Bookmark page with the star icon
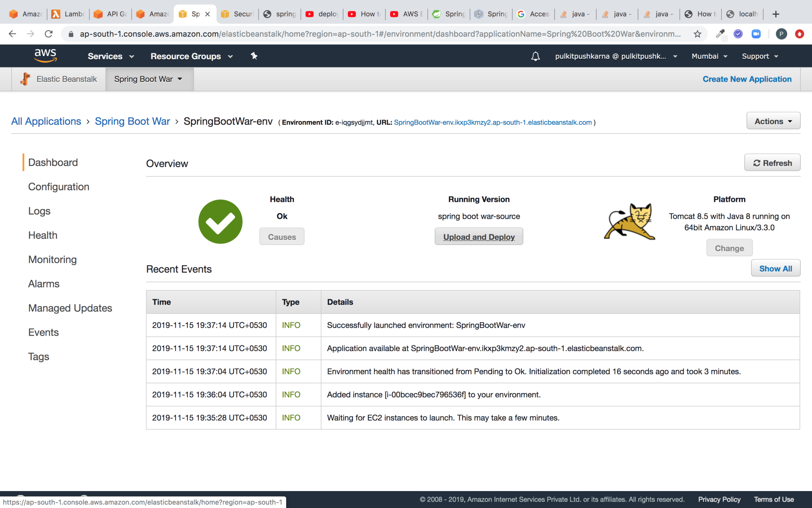Viewport: 812px width, 508px height. [x=697, y=34]
